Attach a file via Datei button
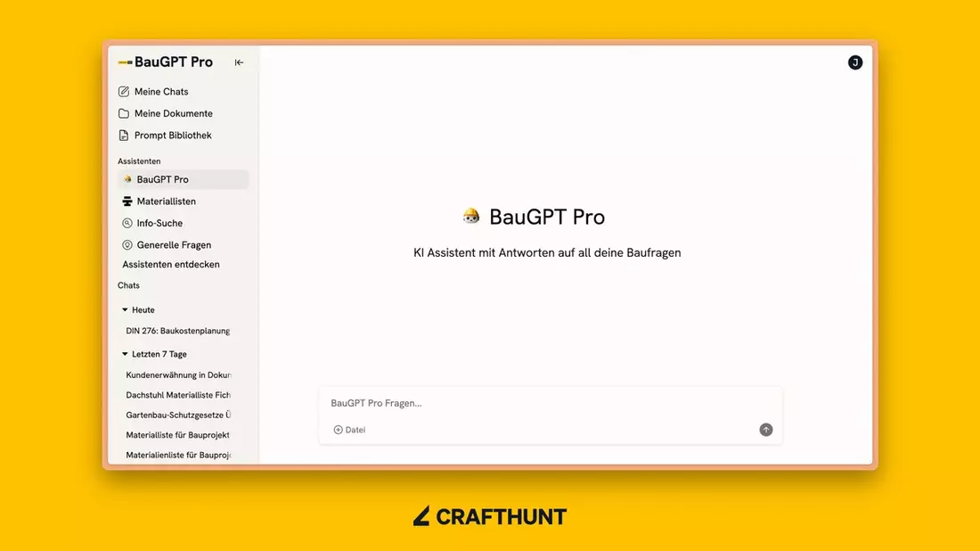Viewport: 980px width, 551px height. click(x=350, y=430)
